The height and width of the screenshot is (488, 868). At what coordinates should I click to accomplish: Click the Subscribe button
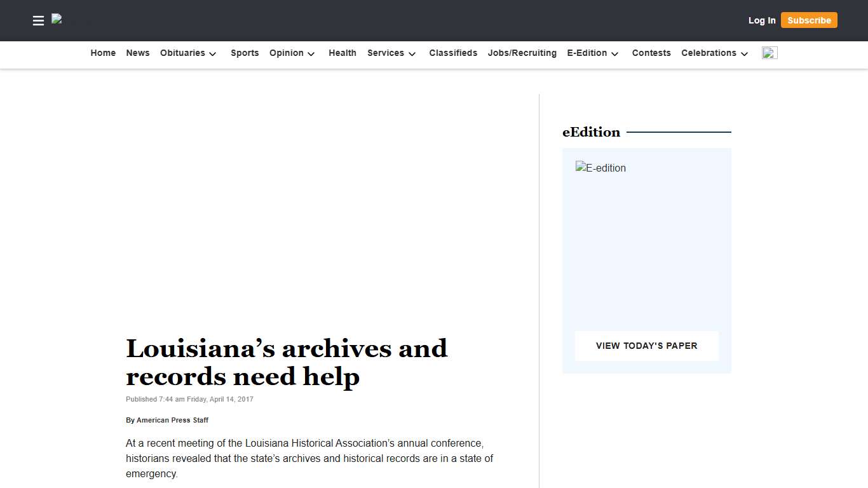point(809,20)
